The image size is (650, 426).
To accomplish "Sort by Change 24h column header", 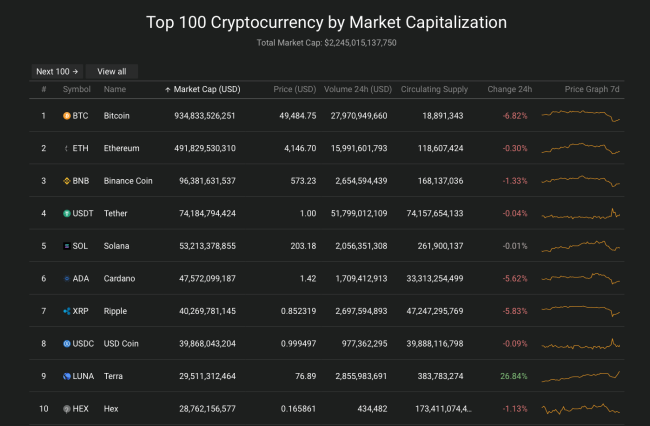I will point(508,90).
